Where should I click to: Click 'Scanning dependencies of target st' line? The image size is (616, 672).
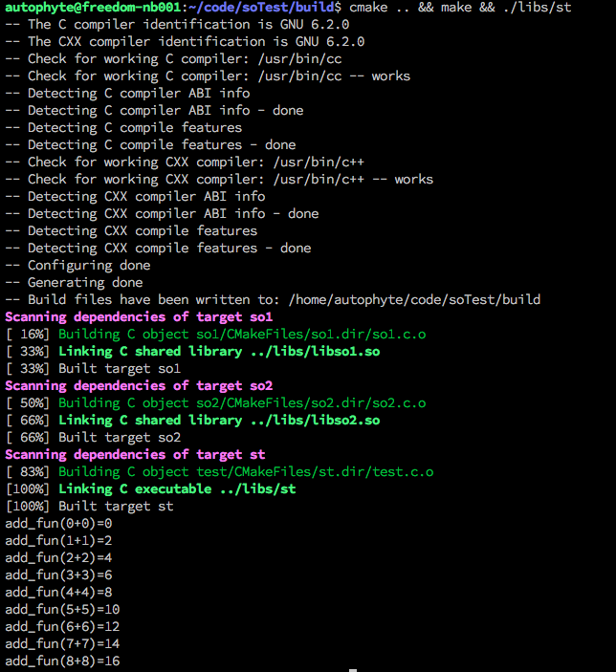tap(135, 455)
